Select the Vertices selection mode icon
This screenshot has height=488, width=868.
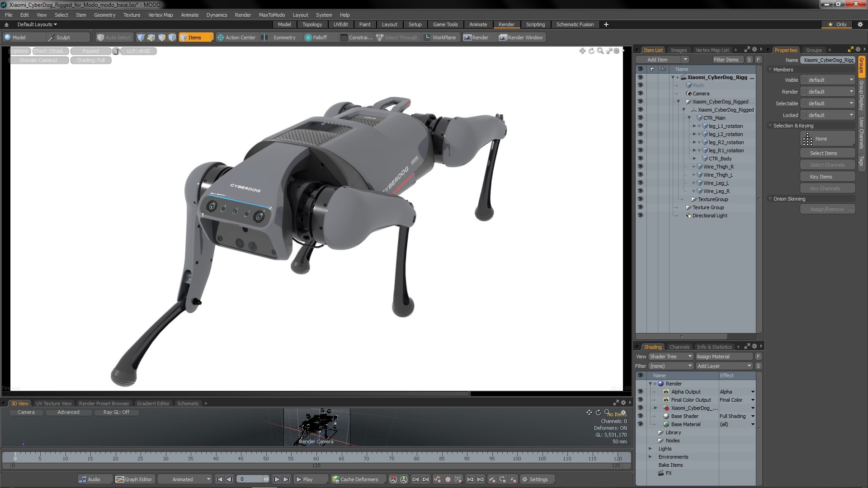pos(141,38)
